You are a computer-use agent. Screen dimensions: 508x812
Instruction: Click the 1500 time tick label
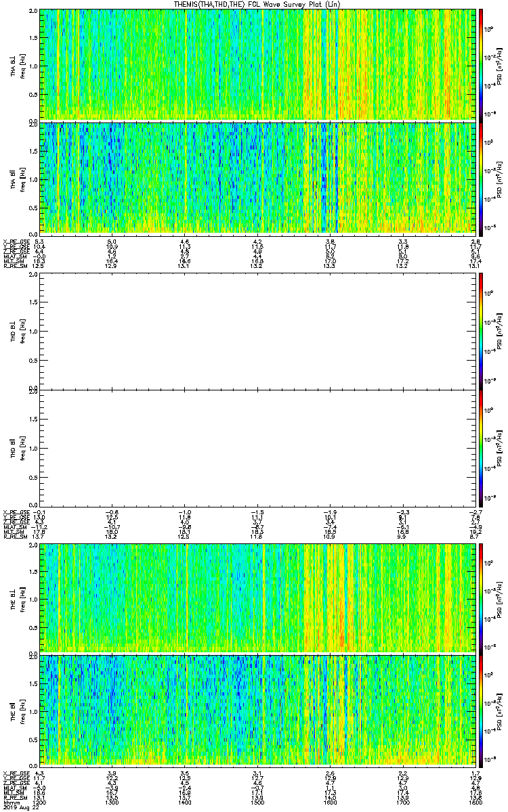pyautogui.click(x=257, y=802)
